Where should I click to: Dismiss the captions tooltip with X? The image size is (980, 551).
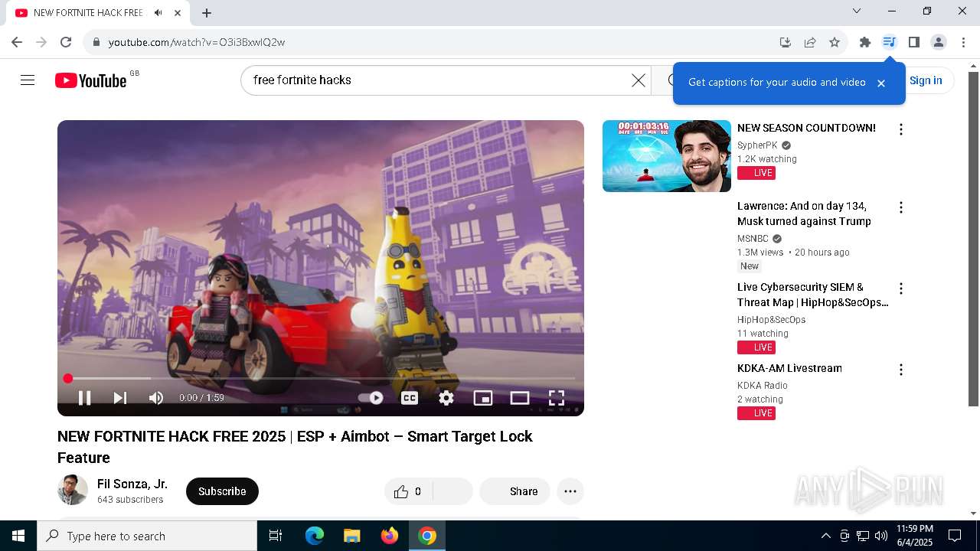(881, 83)
